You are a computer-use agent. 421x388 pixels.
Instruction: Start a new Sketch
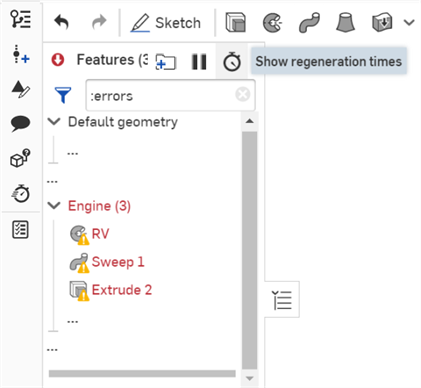tap(166, 23)
